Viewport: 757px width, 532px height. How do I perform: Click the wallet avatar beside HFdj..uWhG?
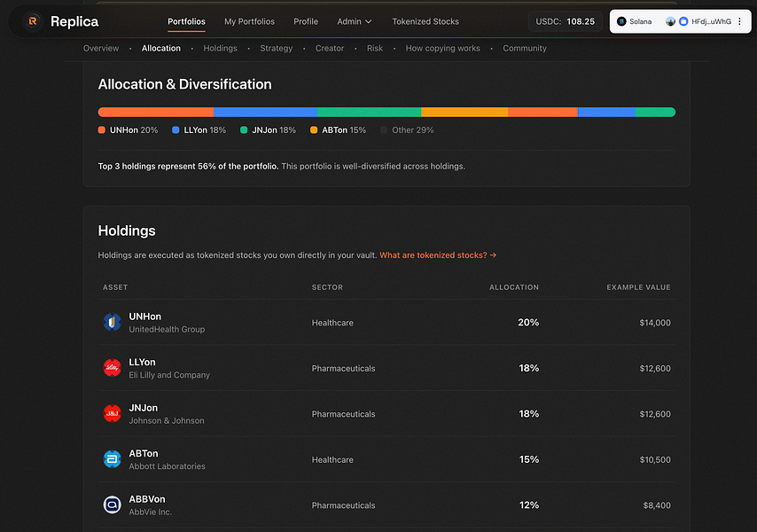coord(670,21)
